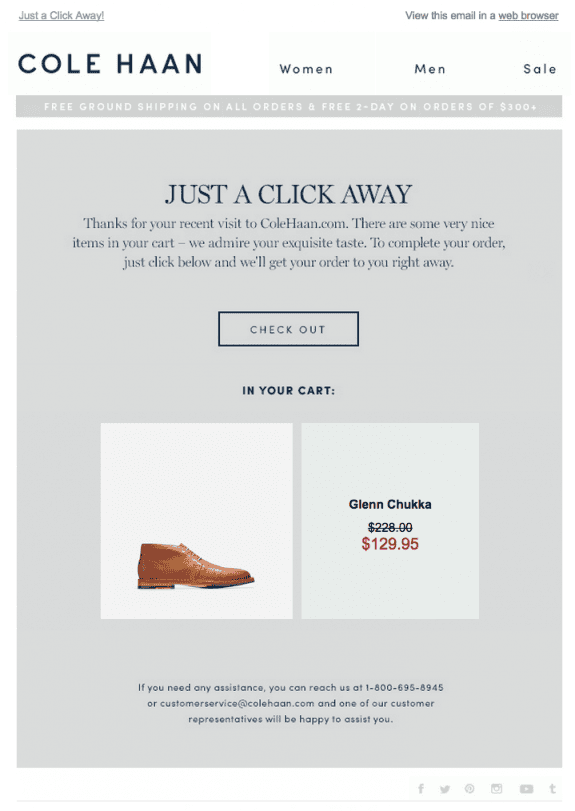Click the 'Just A Click Away' headline

(x=289, y=194)
